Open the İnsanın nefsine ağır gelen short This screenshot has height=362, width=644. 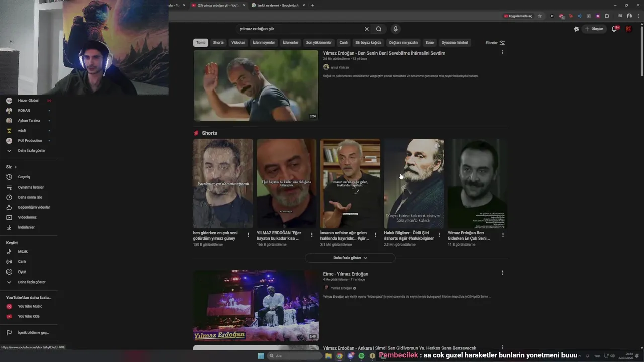350,184
